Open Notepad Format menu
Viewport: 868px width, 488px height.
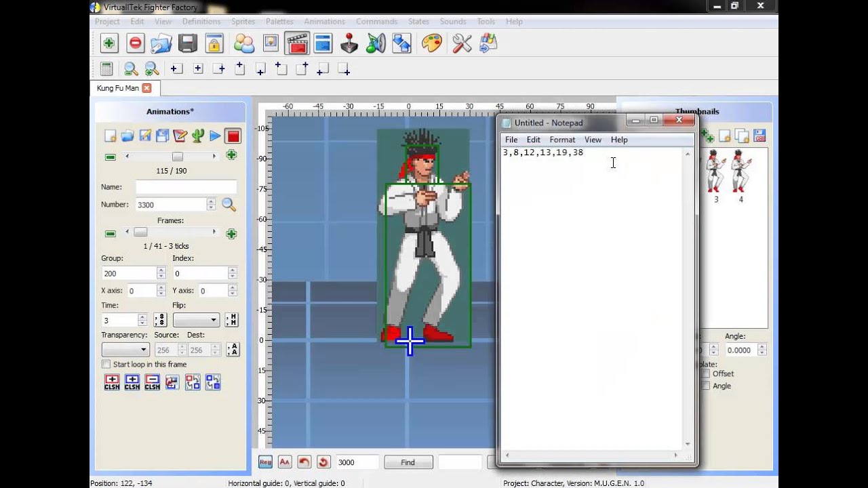tap(562, 140)
